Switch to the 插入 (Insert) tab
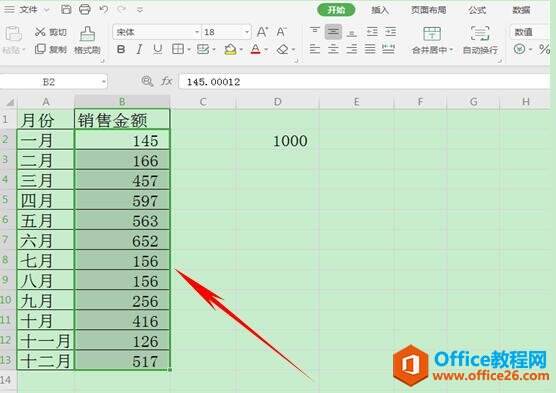The width and height of the screenshot is (556, 393). click(x=380, y=10)
